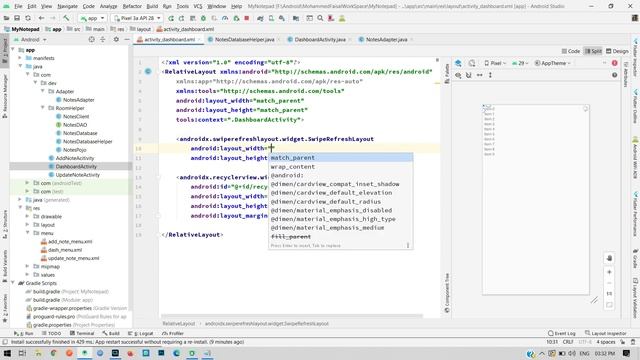Click the magnet autoconnect icon
Screen dimensions: 640x360
coord(469,75)
